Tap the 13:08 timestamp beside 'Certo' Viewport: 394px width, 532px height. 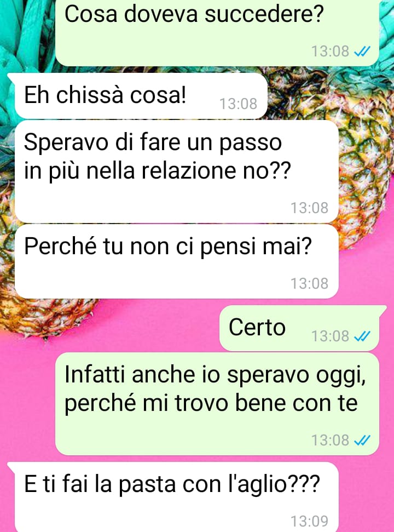(331, 336)
